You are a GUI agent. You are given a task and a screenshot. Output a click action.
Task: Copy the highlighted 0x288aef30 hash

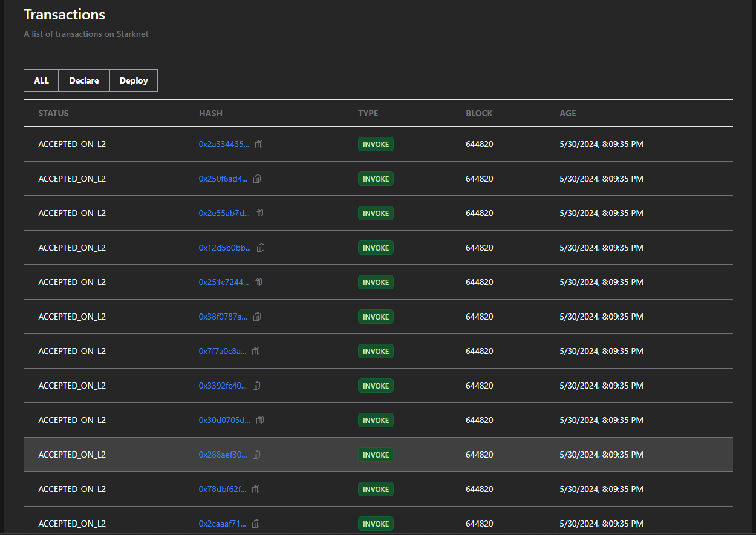(x=256, y=455)
